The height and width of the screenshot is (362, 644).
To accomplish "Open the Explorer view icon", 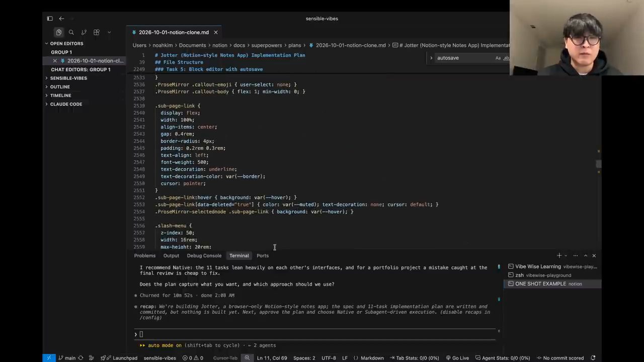I will click(x=59, y=32).
